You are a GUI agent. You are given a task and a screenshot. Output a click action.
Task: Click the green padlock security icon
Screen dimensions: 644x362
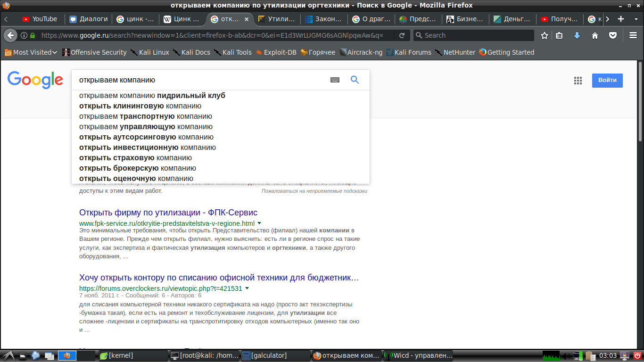33,35
